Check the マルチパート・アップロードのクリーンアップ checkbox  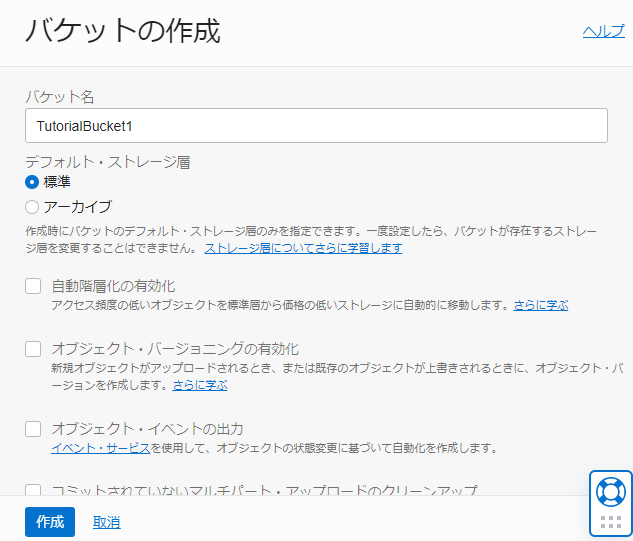tap(33, 491)
